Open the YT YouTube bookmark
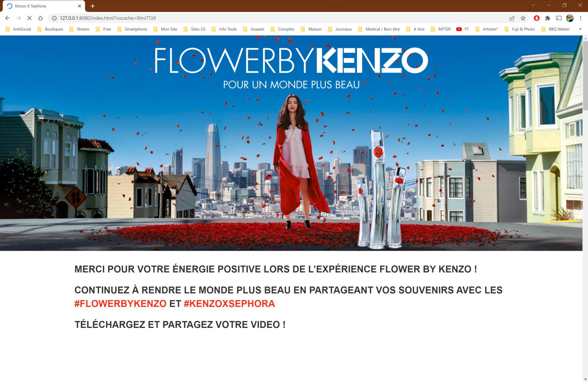The image size is (588, 382). pos(462,29)
